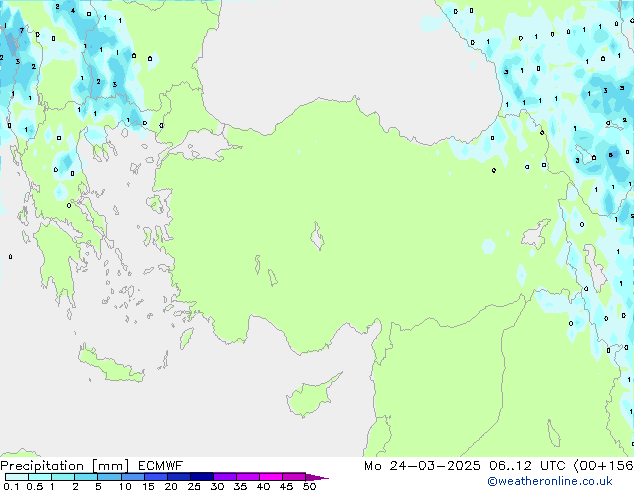The width and height of the screenshot is (634, 490).
Task: Click the 'Precipitation [mm]' legend title
Action: coord(65,466)
